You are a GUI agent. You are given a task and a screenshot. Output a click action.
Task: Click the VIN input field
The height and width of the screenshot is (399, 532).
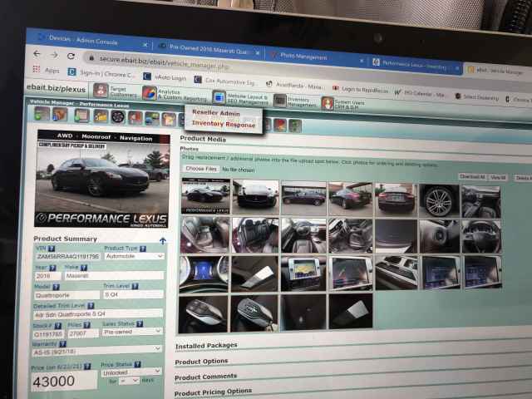coord(68,257)
